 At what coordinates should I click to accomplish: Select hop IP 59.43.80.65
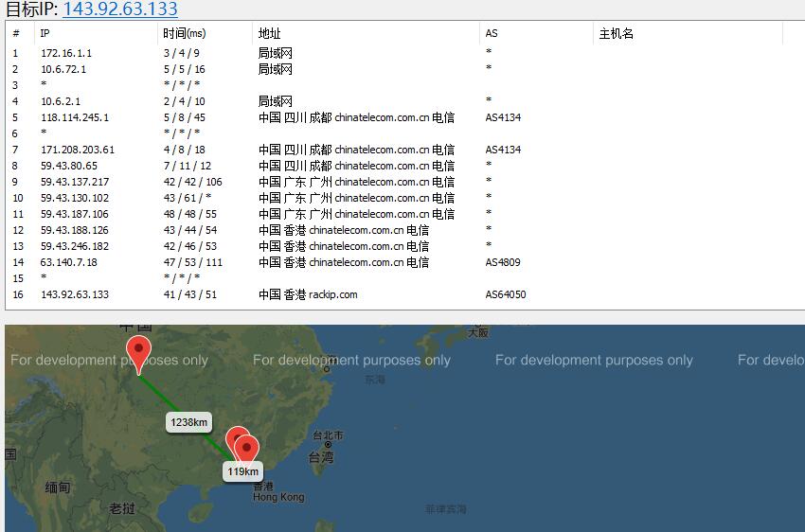[x=69, y=166]
